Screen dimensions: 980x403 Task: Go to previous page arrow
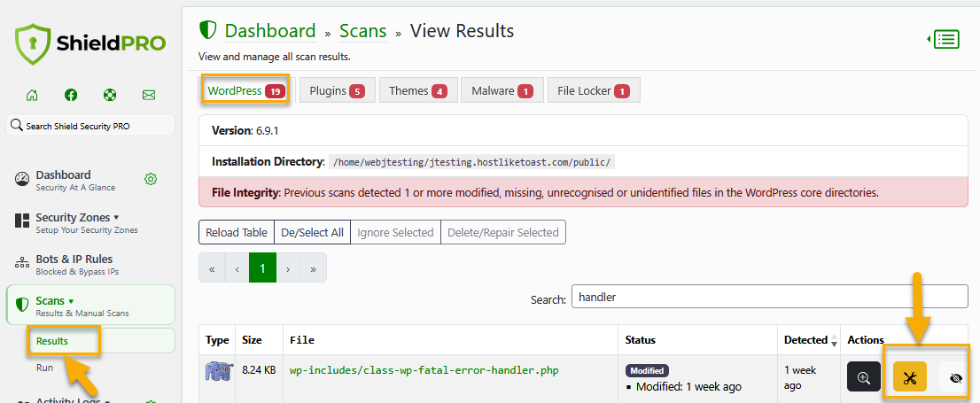pos(237,268)
